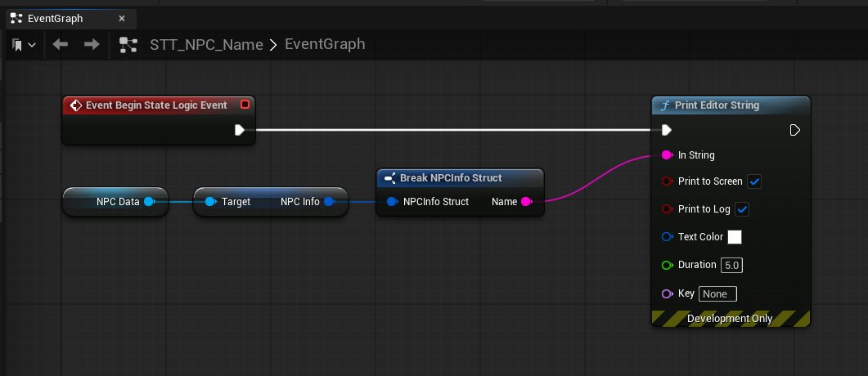Screen dimensions: 868x376
Task: Edit the Key field showing None
Action: click(x=717, y=293)
